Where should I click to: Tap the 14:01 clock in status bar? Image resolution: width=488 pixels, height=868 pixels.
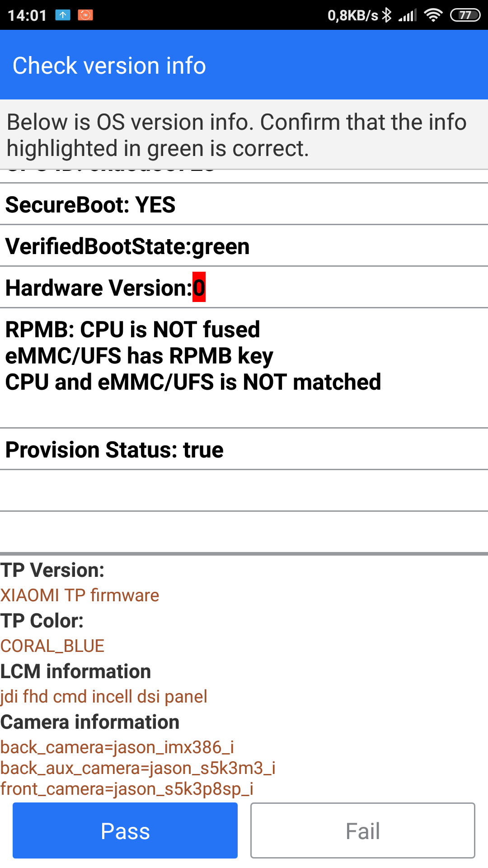click(27, 15)
